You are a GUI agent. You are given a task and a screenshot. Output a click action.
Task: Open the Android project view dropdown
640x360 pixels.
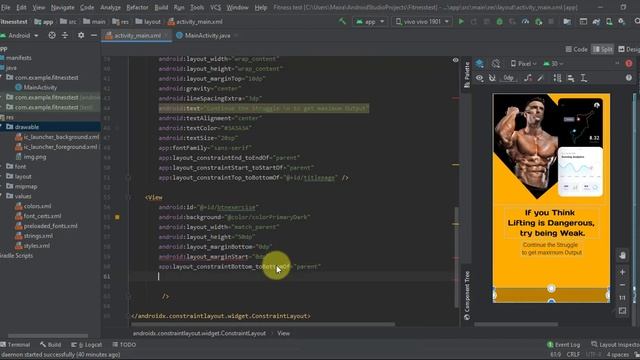(20, 36)
